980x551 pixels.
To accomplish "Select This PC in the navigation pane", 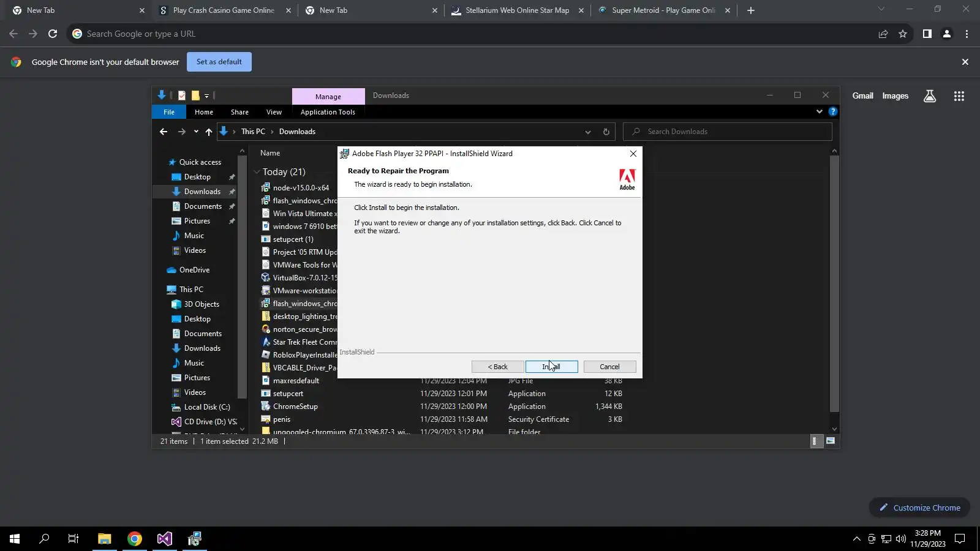I will (x=191, y=290).
